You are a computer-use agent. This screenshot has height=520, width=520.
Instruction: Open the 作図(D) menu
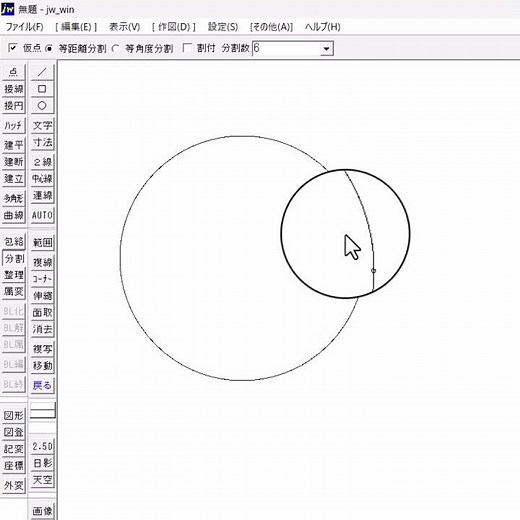click(174, 27)
